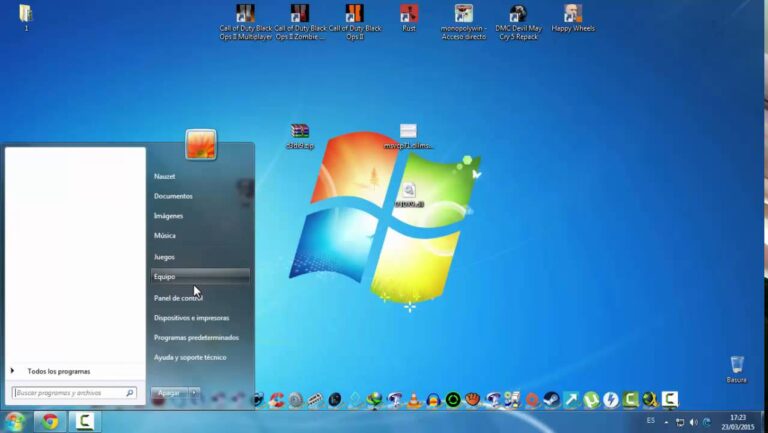This screenshot has height=433, width=768.
Task: Open Camtasia from the taskbar
Action: tap(84, 421)
